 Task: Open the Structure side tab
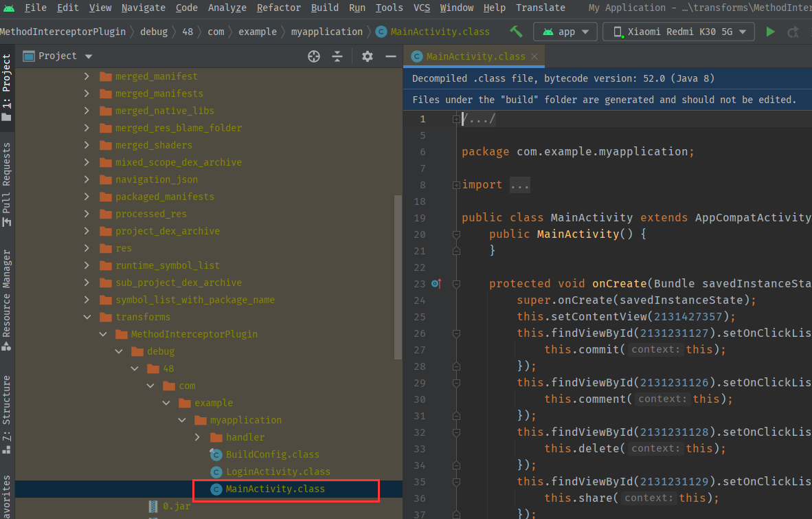[x=7, y=415]
